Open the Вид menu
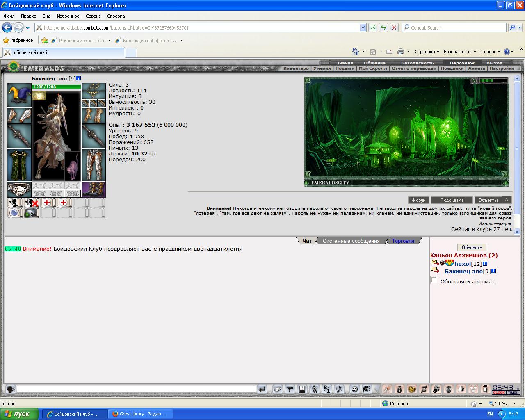This screenshot has height=420, width=525. tap(46, 16)
